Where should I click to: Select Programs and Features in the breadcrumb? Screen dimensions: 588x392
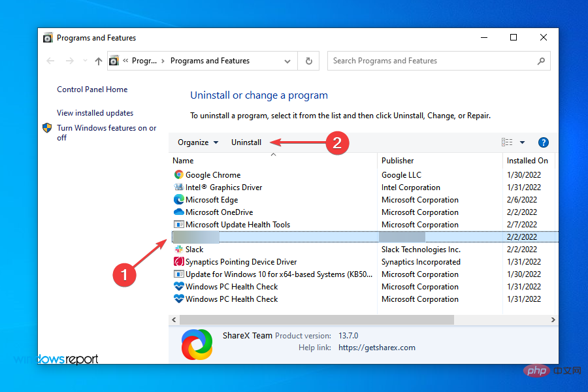click(209, 60)
